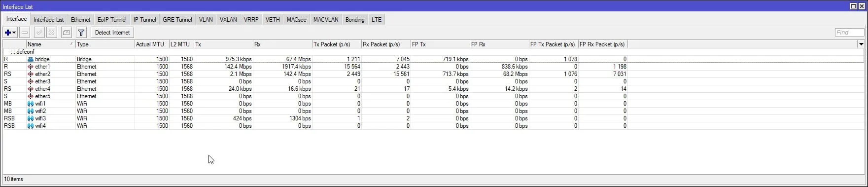Image resolution: width=868 pixels, height=187 pixels.
Task: Open the VLAN tab
Action: click(x=206, y=20)
